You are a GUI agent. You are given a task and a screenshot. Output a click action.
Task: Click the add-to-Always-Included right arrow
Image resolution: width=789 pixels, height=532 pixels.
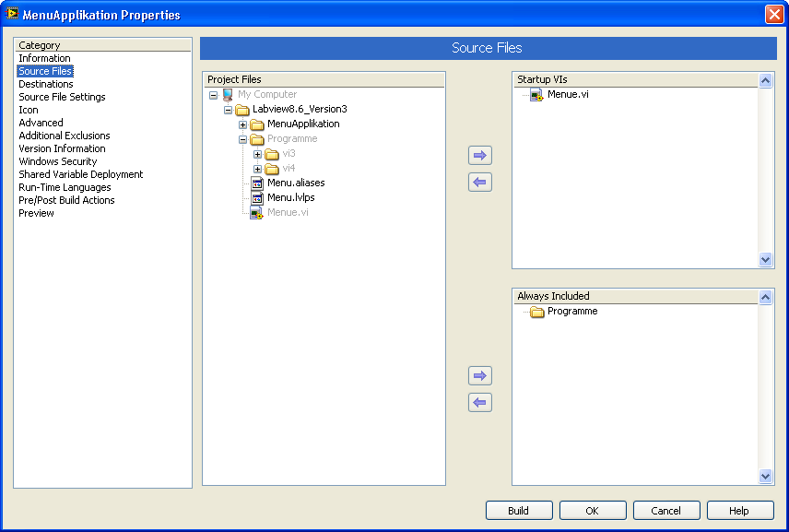pos(480,375)
